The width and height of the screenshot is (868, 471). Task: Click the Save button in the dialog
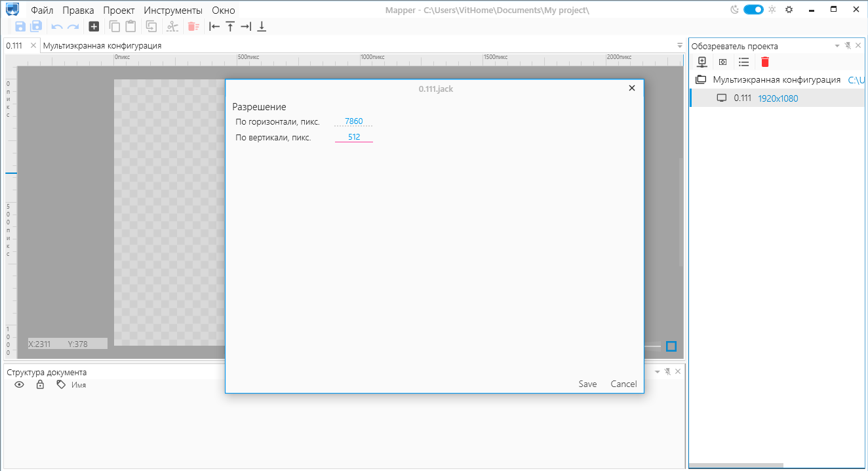coord(587,384)
